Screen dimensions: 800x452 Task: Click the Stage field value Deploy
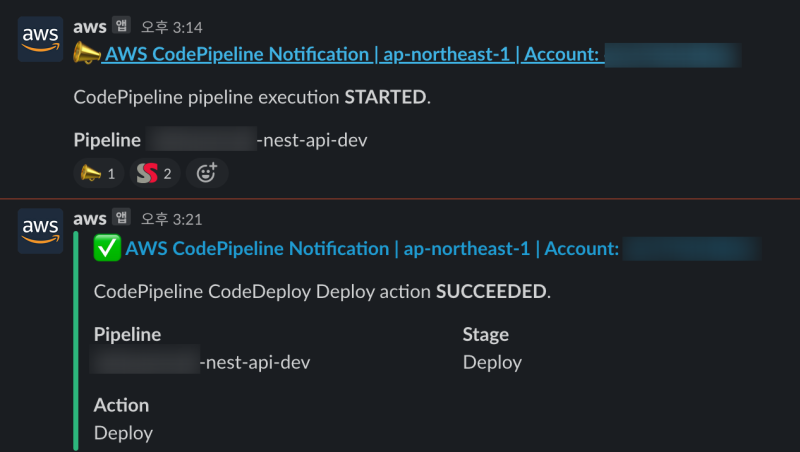[x=492, y=362]
